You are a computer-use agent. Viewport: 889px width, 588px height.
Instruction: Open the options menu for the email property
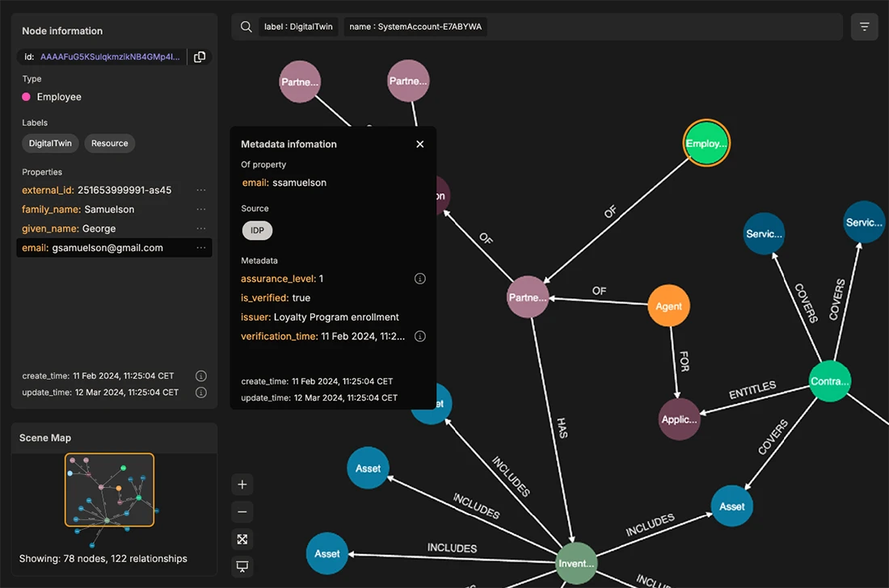click(201, 248)
